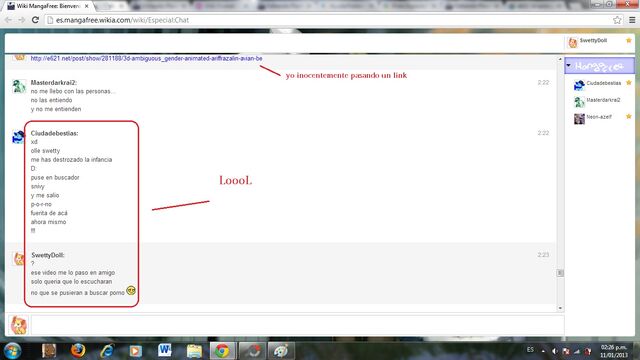
Task: Show hidden system tray icons arrow
Action: point(543,351)
